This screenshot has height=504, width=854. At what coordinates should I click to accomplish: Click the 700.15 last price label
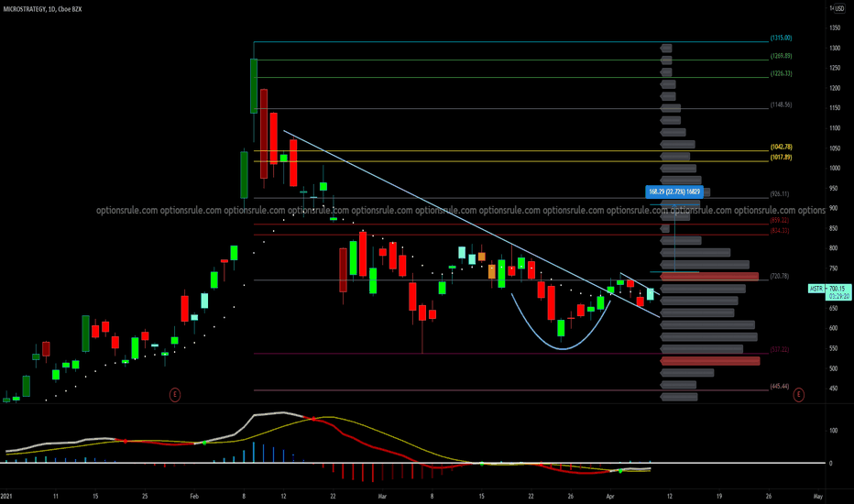(838, 289)
